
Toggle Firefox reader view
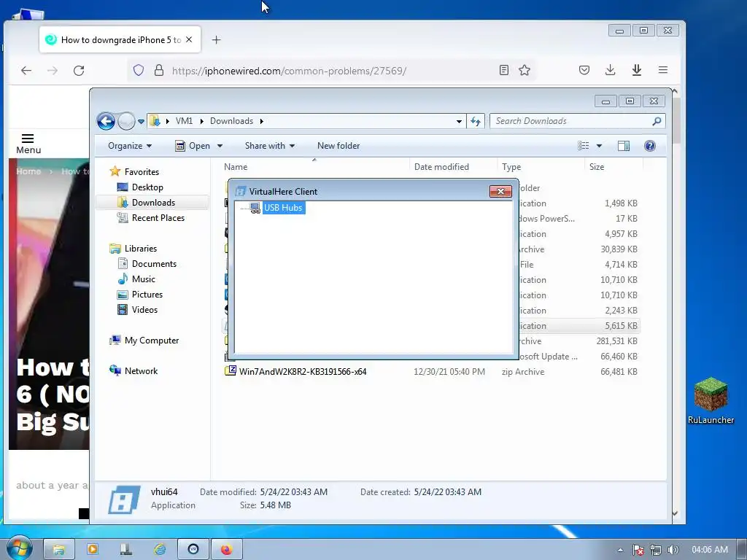(x=503, y=70)
